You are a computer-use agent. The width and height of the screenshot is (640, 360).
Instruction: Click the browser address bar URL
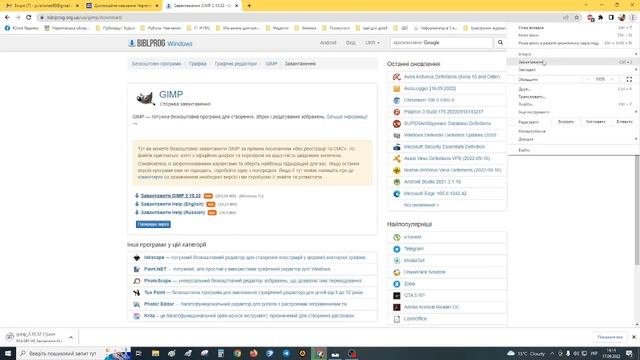[84, 18]
